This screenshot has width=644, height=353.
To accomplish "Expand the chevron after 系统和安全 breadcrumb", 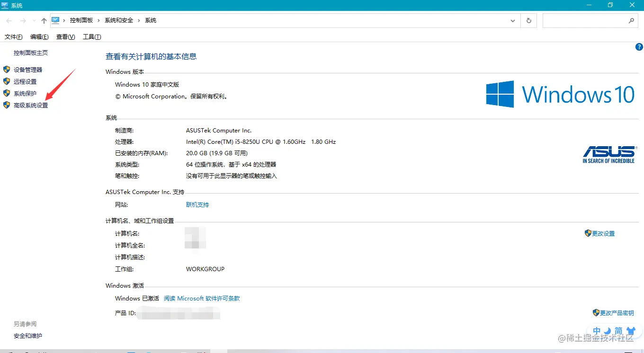I will point(139,20).
